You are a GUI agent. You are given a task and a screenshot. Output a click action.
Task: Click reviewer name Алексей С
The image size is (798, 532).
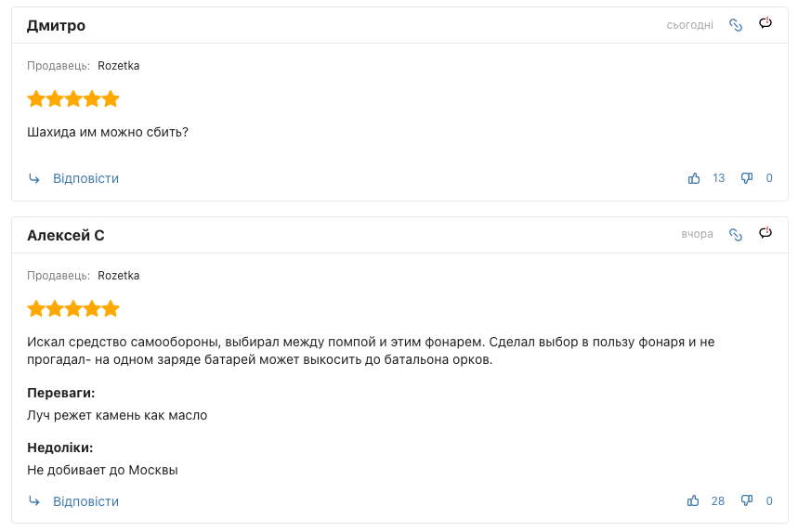tap(66, 235)
